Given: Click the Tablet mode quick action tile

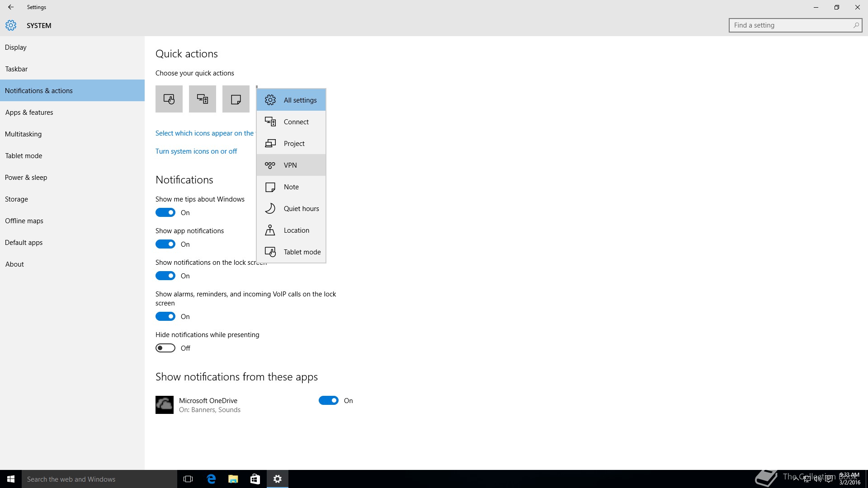Looking at the screenshot, I should (169, 99).
